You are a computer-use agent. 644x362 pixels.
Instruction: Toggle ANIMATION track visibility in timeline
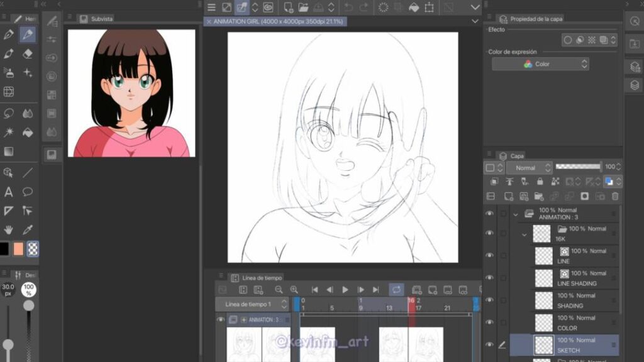[x=221, y=319]
